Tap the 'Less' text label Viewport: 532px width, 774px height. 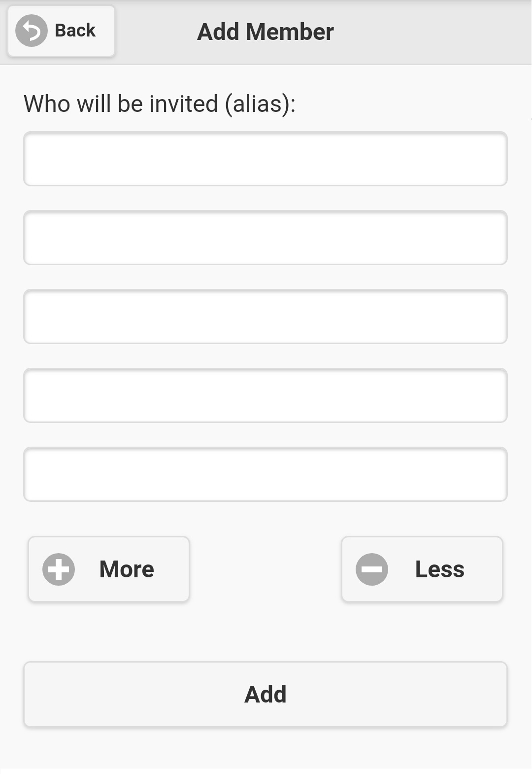[x=439, y=569]
